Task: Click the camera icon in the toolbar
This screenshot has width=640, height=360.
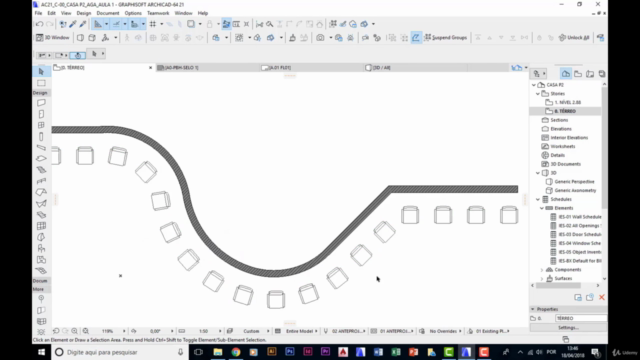Action: pyautogui.click(x=320, y=38)
